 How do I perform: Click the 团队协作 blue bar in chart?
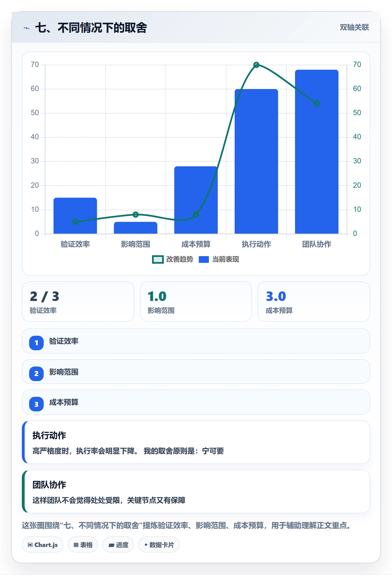click(x=317, y=152)
